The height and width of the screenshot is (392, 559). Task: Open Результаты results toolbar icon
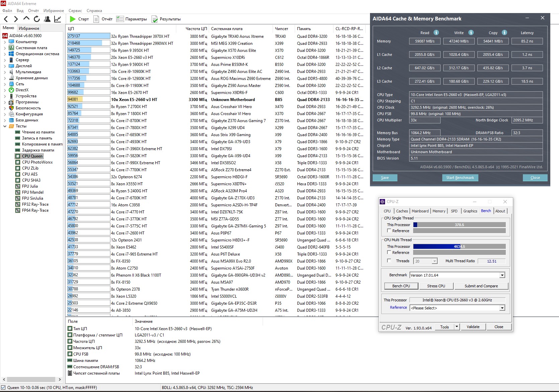click(155, 19)
